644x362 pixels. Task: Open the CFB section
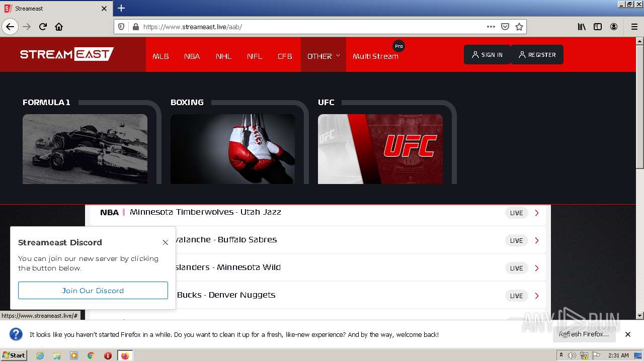[x=285, y=56]
